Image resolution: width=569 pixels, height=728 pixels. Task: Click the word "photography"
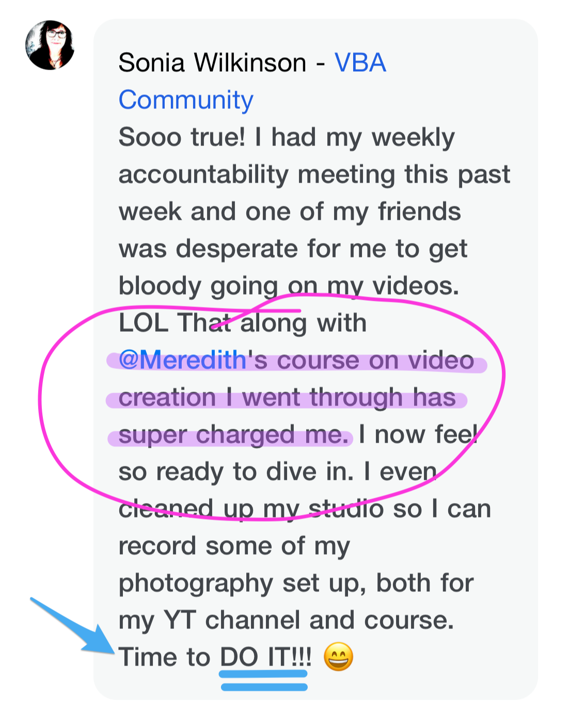pyautogui.click(x=196, y=584)
